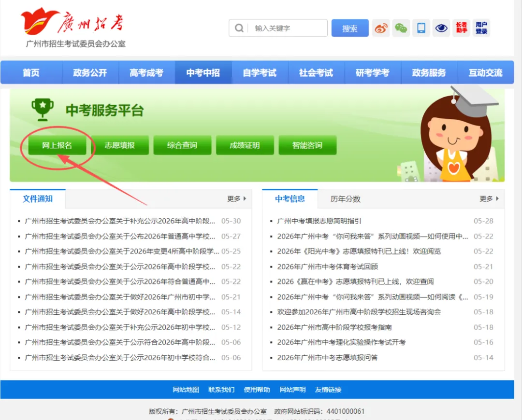This screenshot has width=522, height=420.
Task: Click the magnifier icon in search box
Action: pos(239,28)
